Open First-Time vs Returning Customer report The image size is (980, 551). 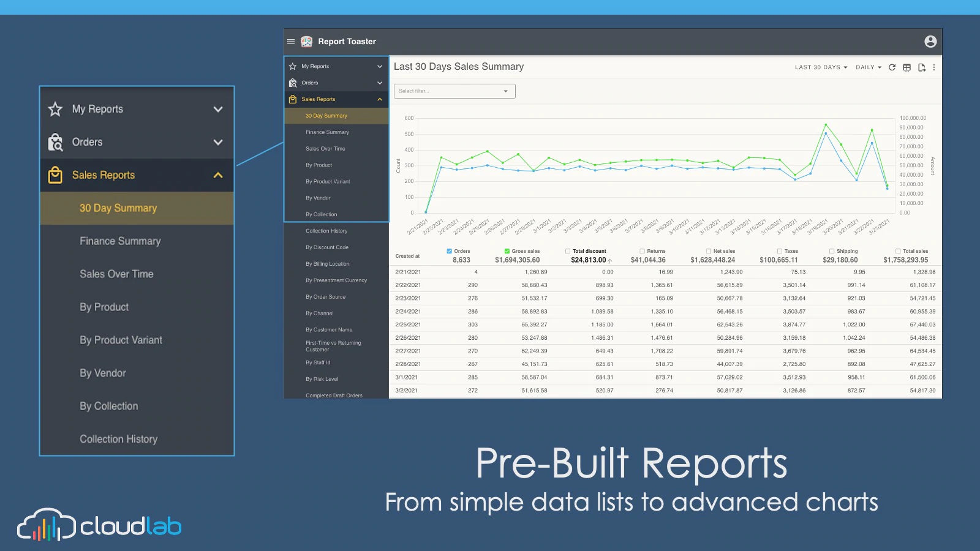click(x=336, y=346)
